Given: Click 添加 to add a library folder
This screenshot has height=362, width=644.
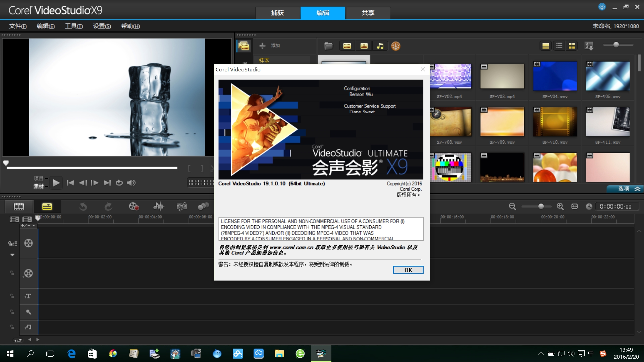Looking at the screenshot, I should point(275,46).
